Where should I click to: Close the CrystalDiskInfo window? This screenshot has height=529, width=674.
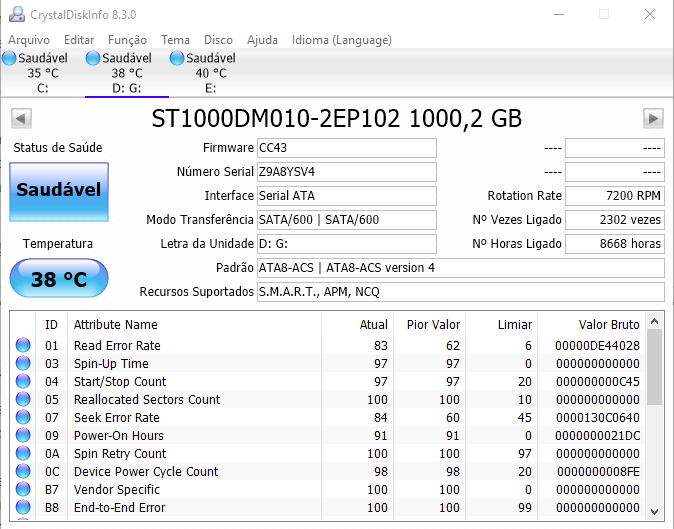pyautogui.click(x=650, y=14)
